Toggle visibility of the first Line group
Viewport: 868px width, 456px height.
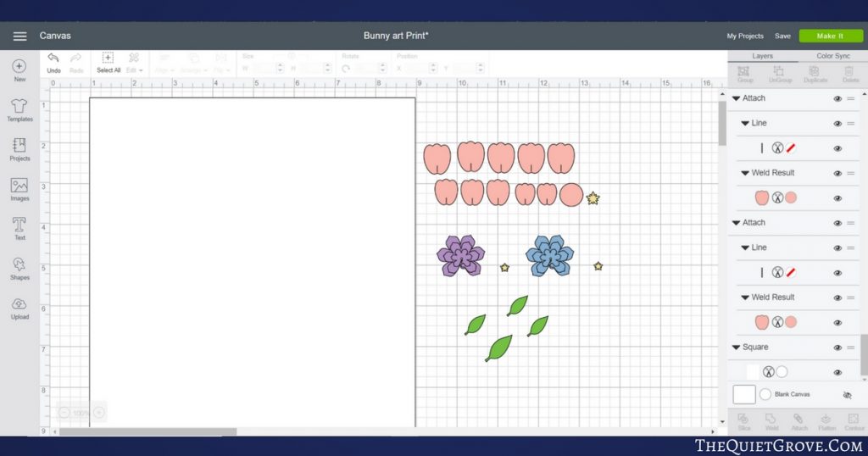pyautogui.click(x=837, y=124)
